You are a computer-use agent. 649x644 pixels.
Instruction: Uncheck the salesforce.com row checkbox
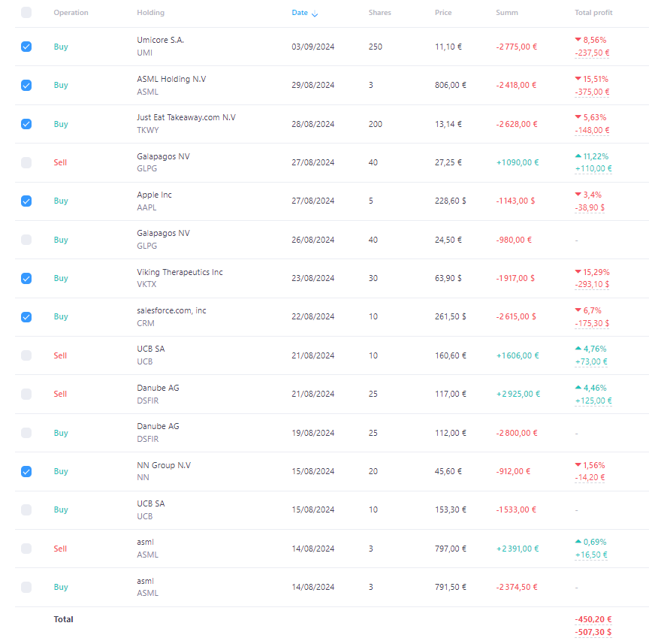click(x=26, y=317)
